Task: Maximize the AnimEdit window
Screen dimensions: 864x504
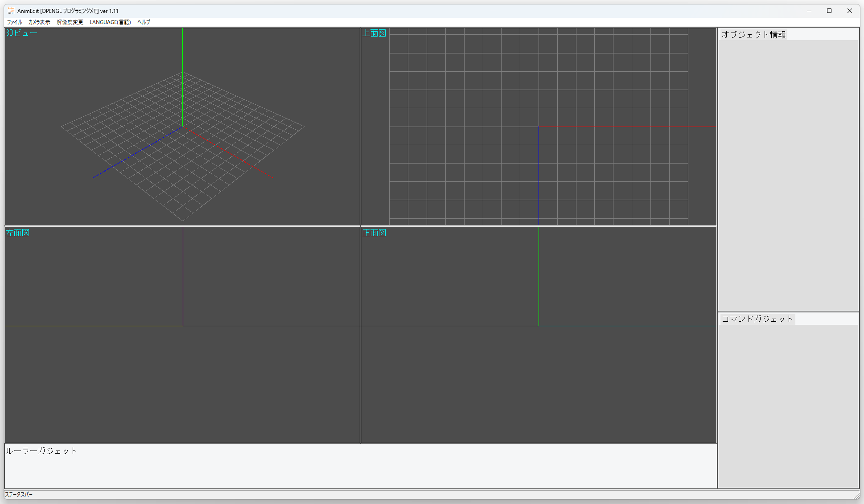Action: pyautogui.click(x=829, y=11)
